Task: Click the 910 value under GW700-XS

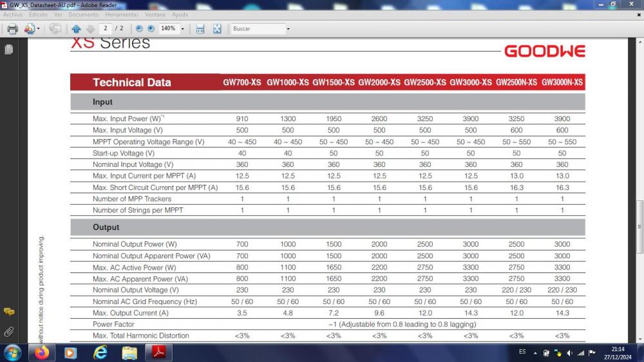Action: (242, 119)
